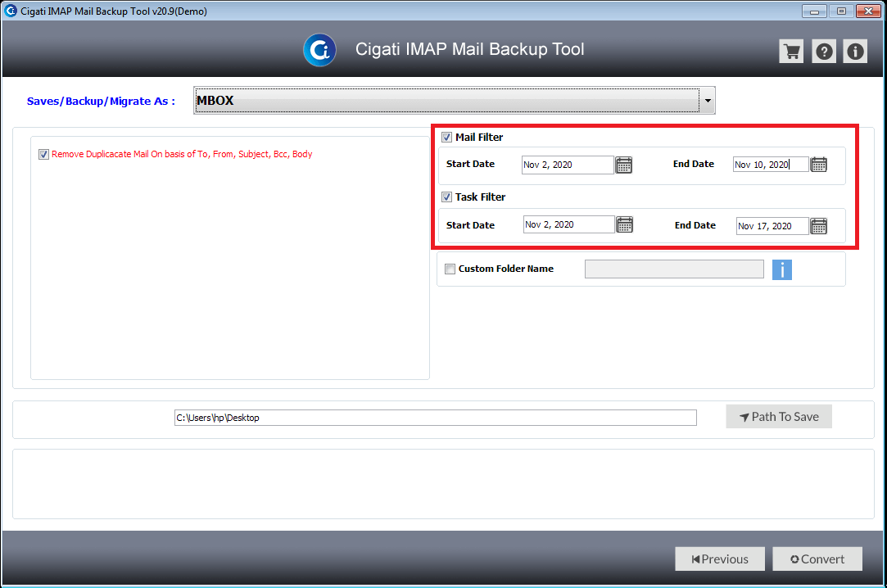
Task: Open calendar for Task Filter End Date
Action: point(818,226)
